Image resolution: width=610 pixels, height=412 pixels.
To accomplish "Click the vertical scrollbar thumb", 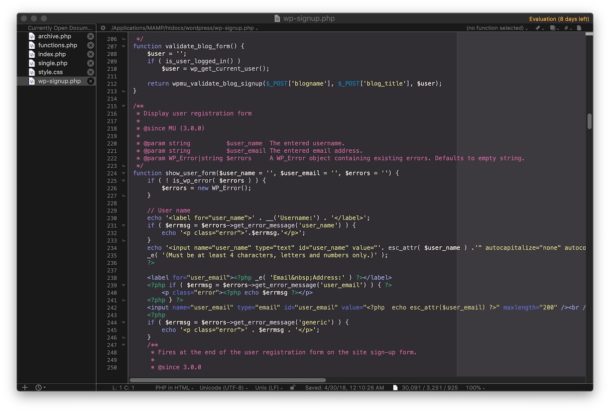I will (x=589, y=121).
